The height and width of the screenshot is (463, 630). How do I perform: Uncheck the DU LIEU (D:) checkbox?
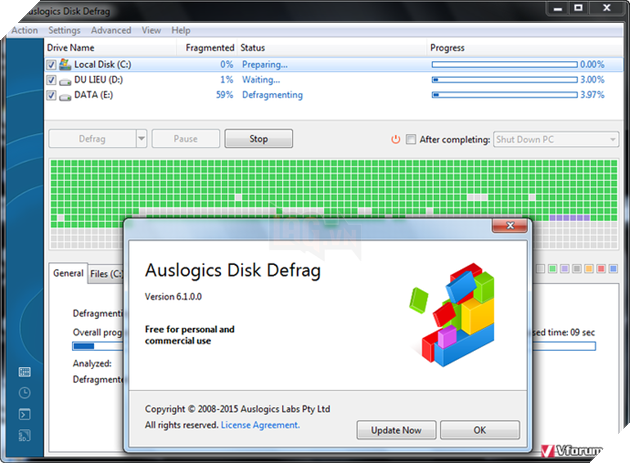click(x=51, y=80)
